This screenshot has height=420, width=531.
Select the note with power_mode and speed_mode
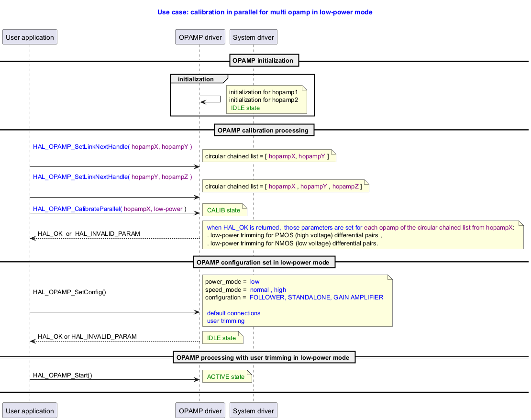click(297, 300)
